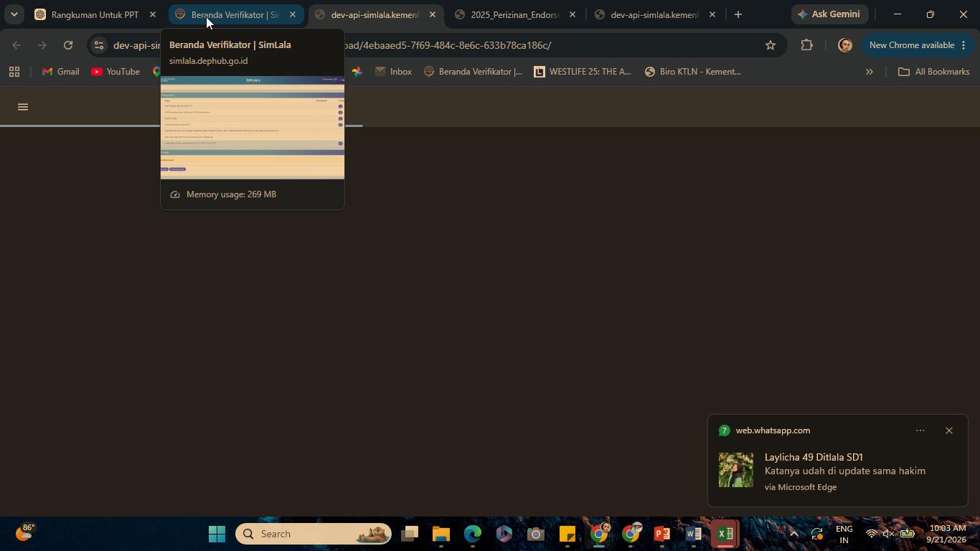Reload the current page

click(68, 45)
